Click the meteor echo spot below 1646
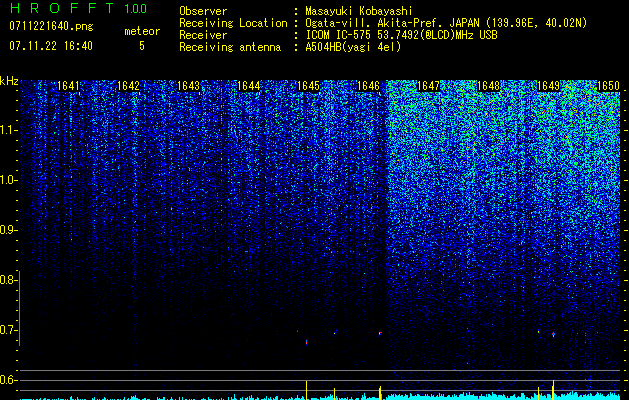Viewport: 629px width, 400px height. (380, 333)
